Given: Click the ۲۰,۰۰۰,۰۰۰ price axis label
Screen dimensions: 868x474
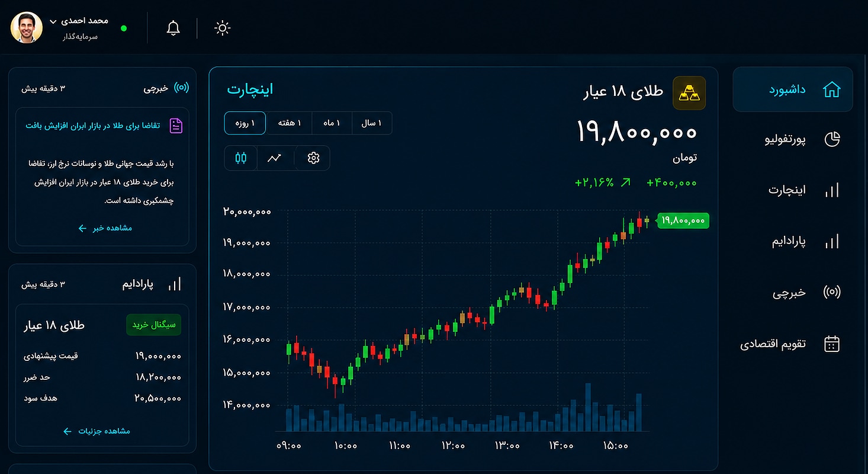Looking at the screenshot, I should (x=247, y=212).
